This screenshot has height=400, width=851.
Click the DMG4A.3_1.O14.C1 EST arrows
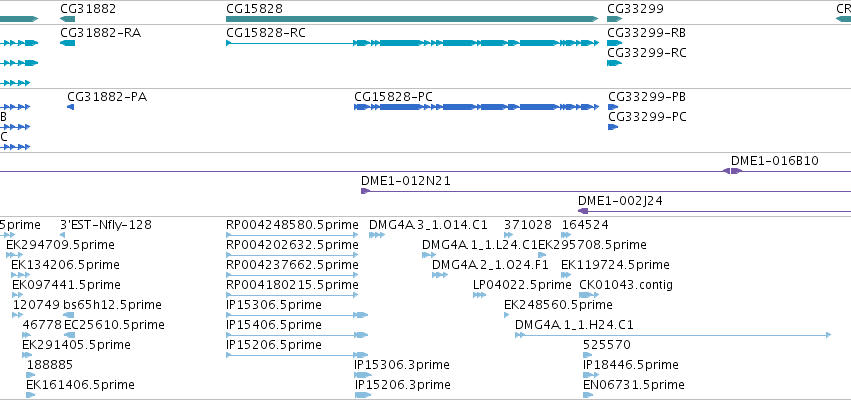coord(377,235)
